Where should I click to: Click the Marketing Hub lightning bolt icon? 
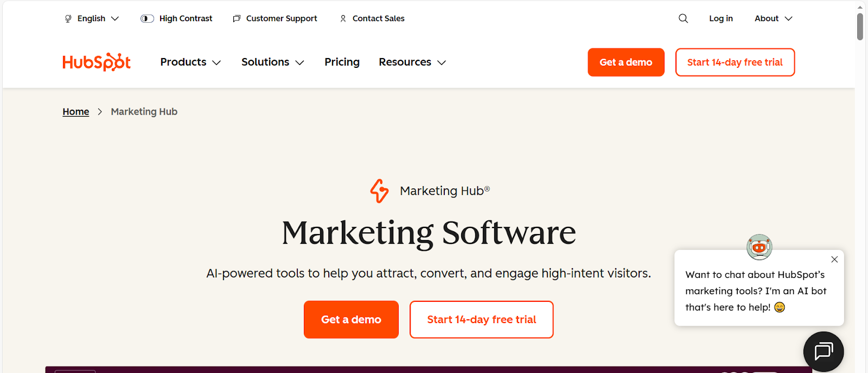click(380, 191)
